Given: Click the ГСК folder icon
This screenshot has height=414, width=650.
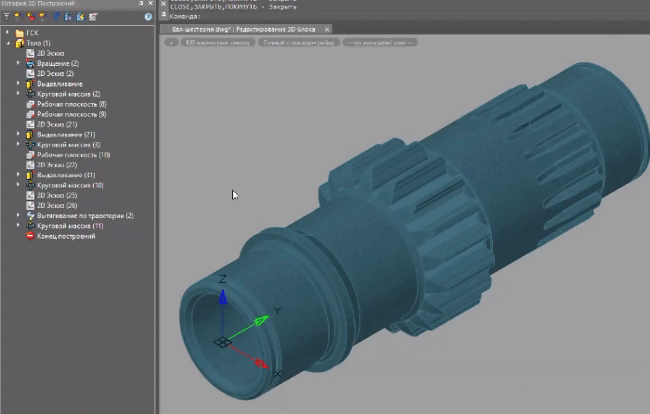Looking at the screenshot, I should 20,33.
